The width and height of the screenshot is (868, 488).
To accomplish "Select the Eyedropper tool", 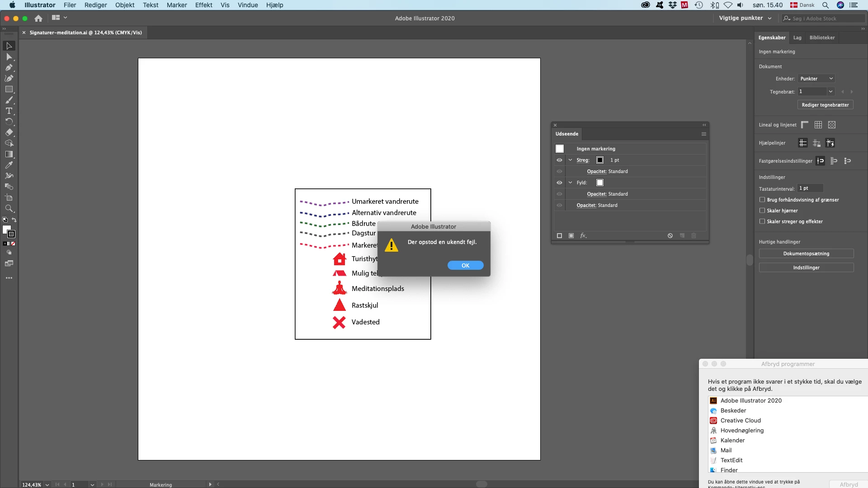I will pos(9,165).
